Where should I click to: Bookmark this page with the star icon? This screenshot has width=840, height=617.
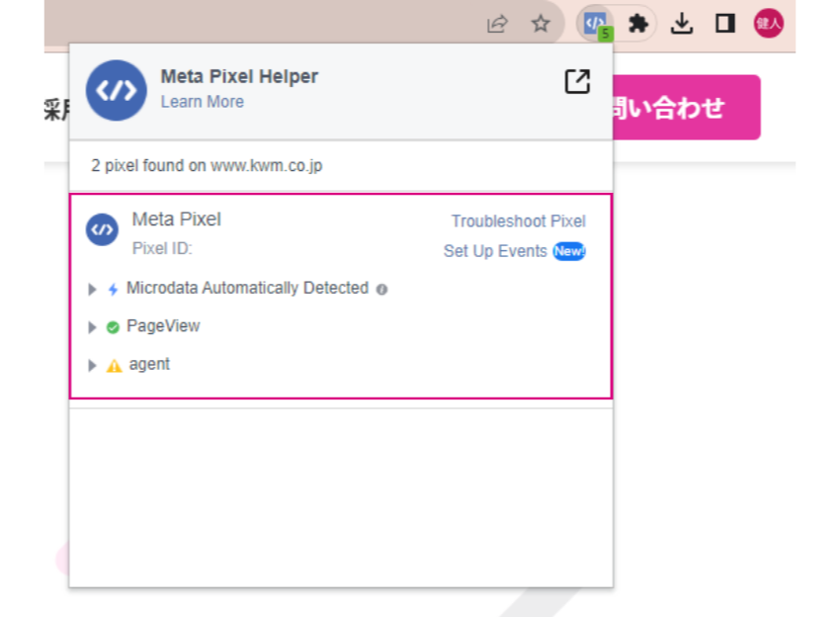541,24
